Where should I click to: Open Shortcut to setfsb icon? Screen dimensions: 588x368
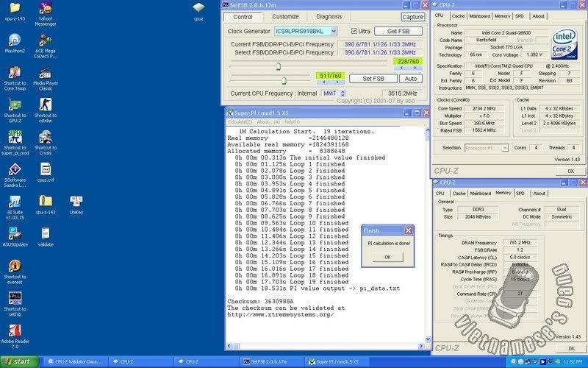pyautogui.click(x=15, y=305)
